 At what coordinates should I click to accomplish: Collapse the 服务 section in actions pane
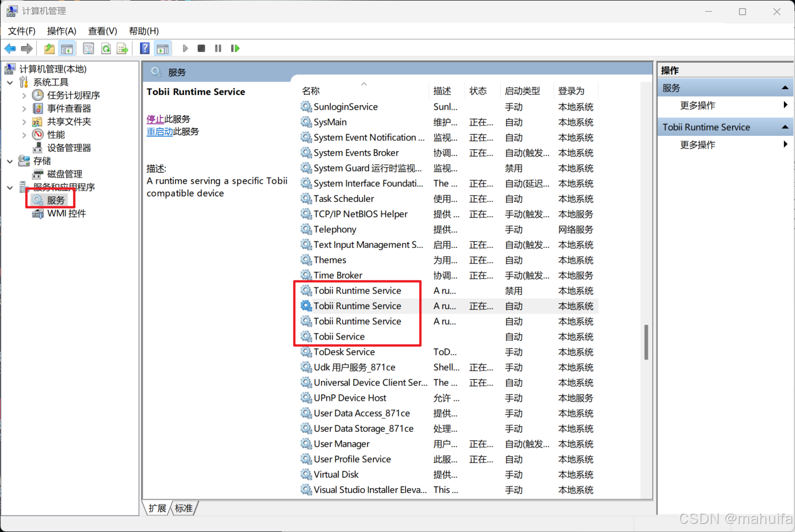[x=785, y=88]
